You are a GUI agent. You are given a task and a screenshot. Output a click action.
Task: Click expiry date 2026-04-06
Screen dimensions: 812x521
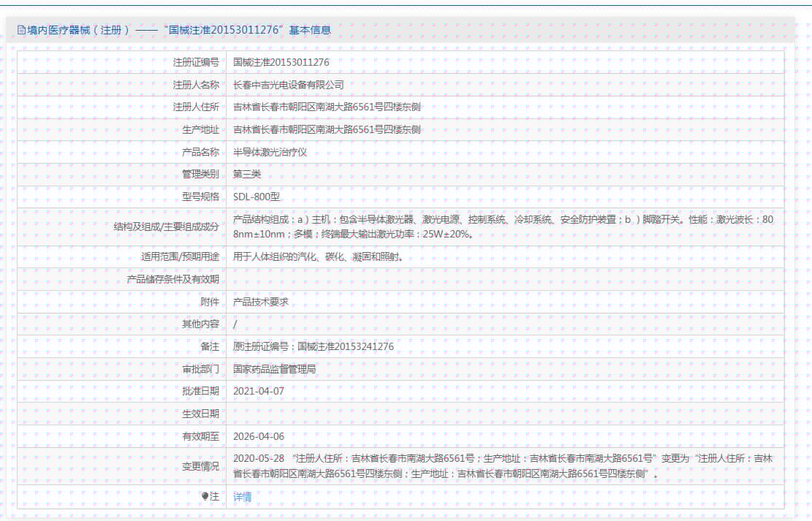[x=259, y=436]
